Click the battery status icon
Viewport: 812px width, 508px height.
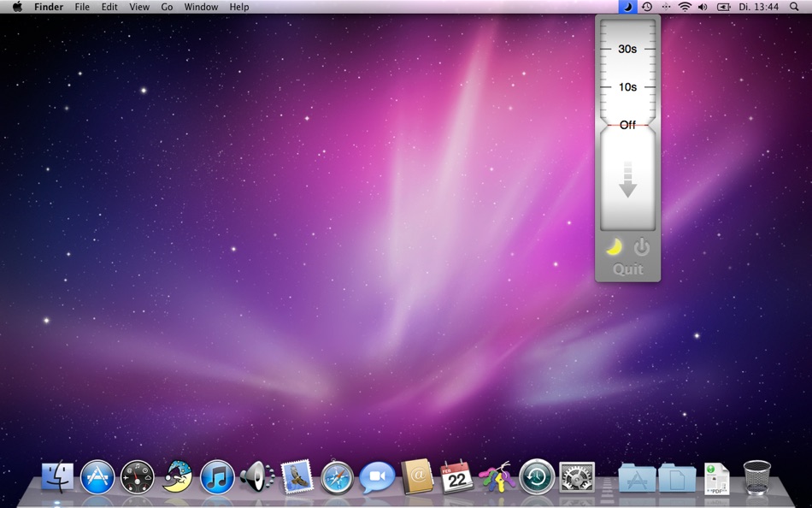tap(723, 7)
